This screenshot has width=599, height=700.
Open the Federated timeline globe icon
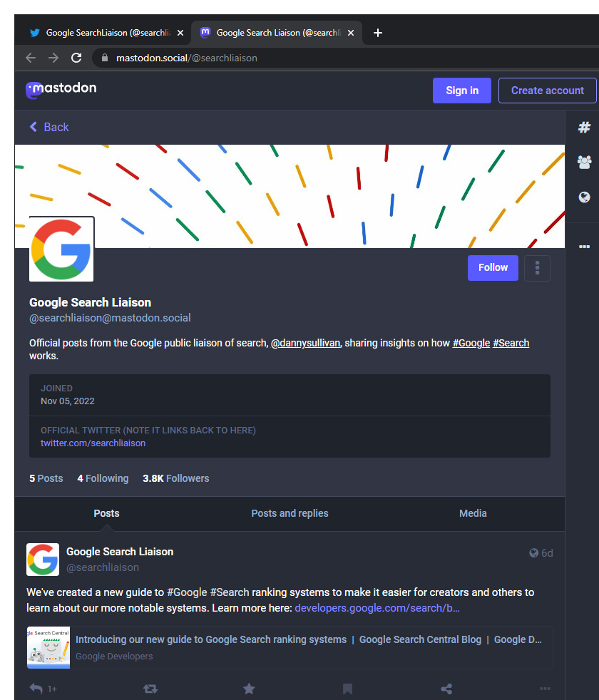click(584, 197)
